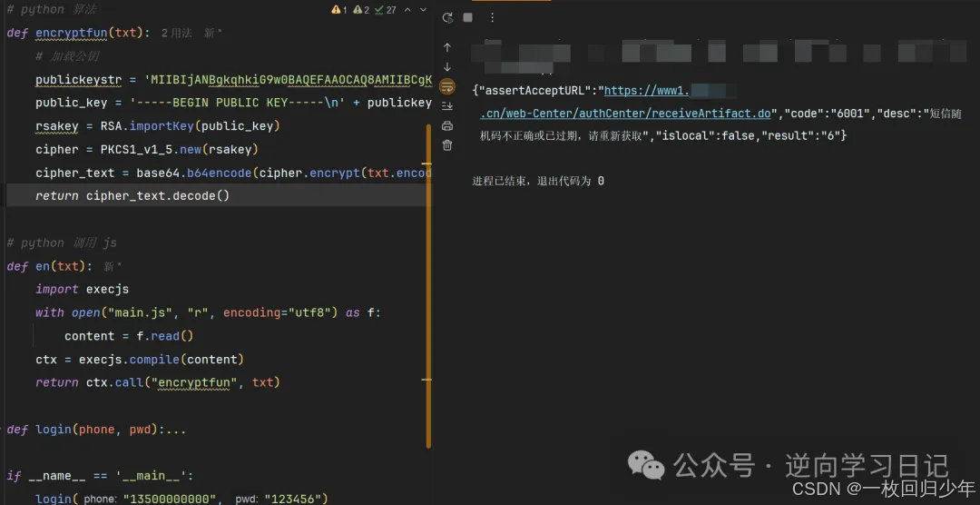Click the up arrow in console gutter
Screen dimensions: 980x505
click(x=446, y=47)
